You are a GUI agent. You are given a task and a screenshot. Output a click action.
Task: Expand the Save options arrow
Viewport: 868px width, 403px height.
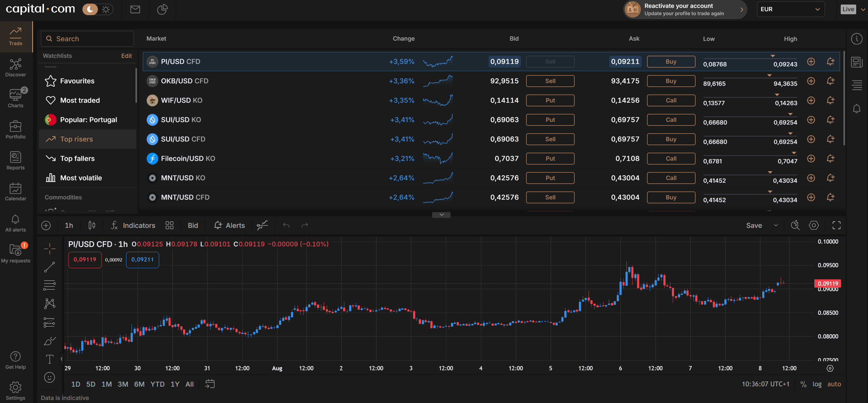[776, 225]
